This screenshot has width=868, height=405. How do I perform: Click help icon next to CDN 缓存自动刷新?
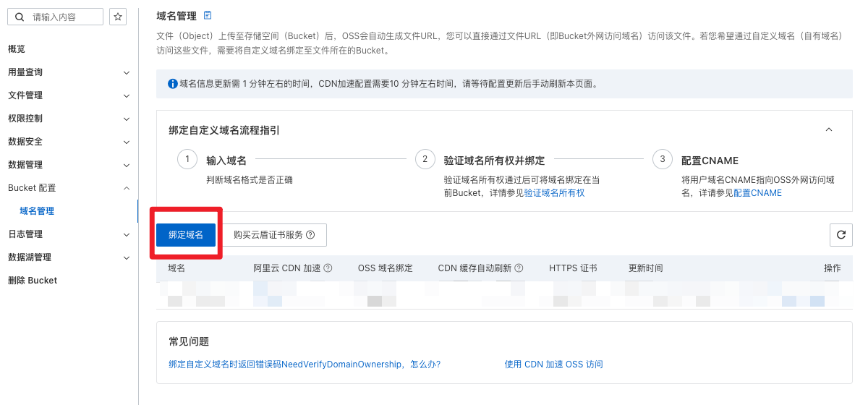(x=519, y=268)
